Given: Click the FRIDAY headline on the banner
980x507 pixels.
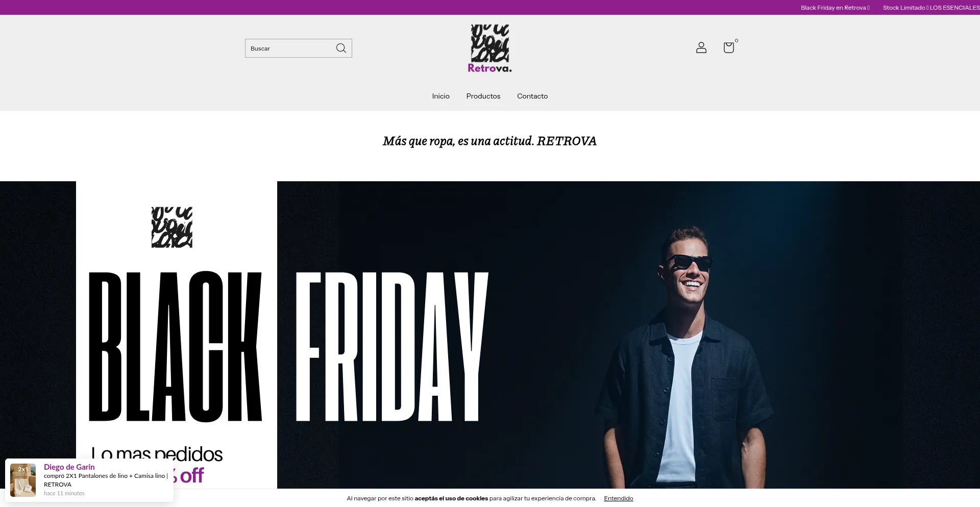Looking at the screenshot, I should click(x=392, y=347).
